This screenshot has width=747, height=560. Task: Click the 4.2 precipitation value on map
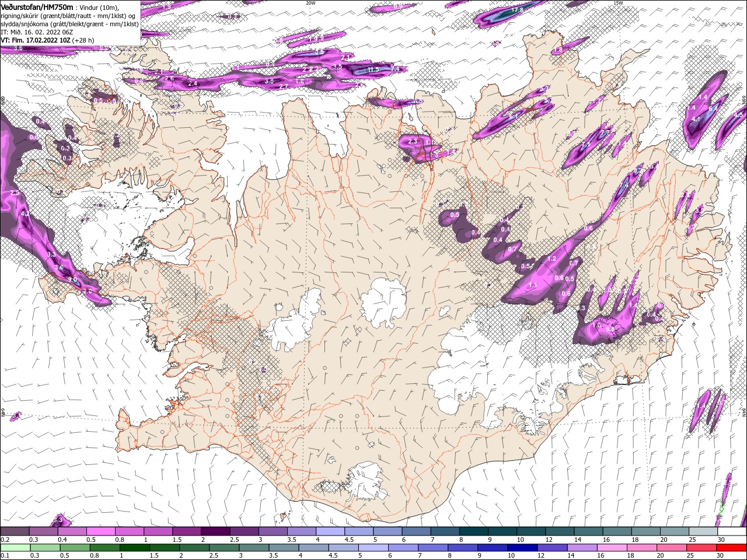pos(25,214)
